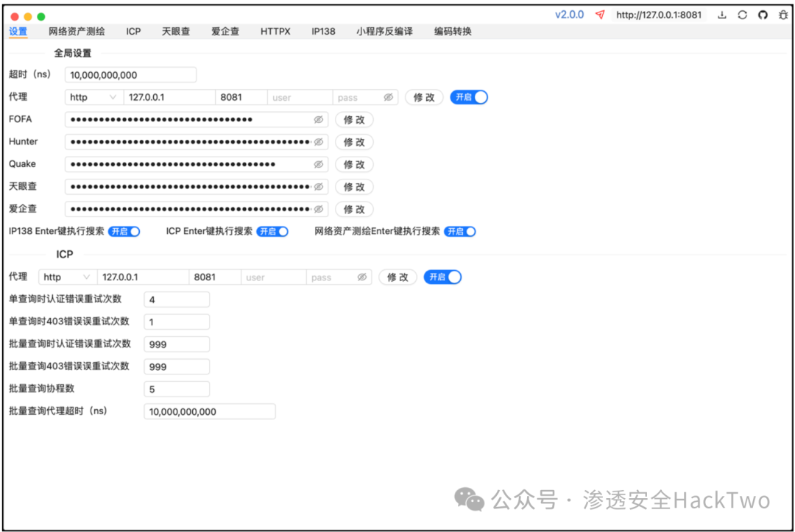Click the download icon in title bar
795x532 pixels.
pyautogui.click(x=722, y=15)
